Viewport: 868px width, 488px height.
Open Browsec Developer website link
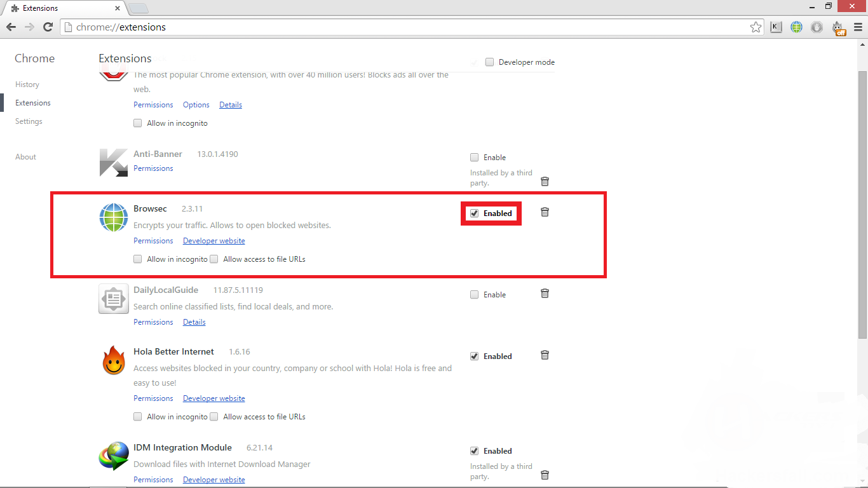tap(214, 241)
